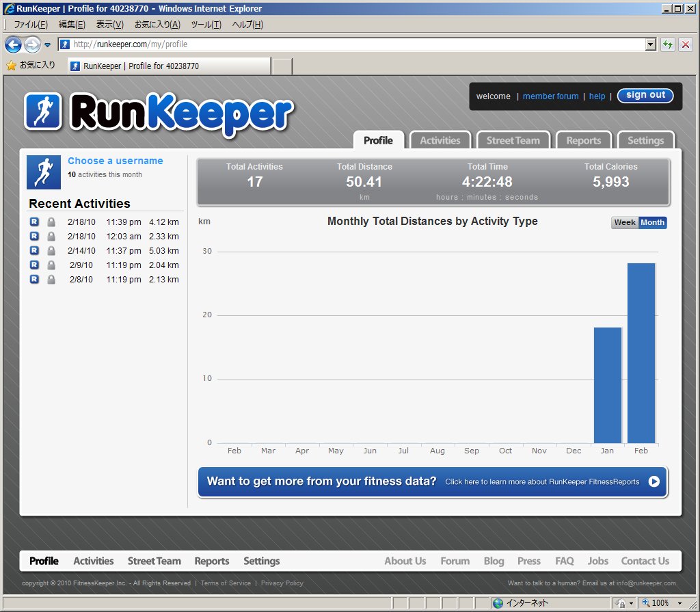Click the RunKeeper runner logo icon
Screen dimensions: 700x612
43,111
